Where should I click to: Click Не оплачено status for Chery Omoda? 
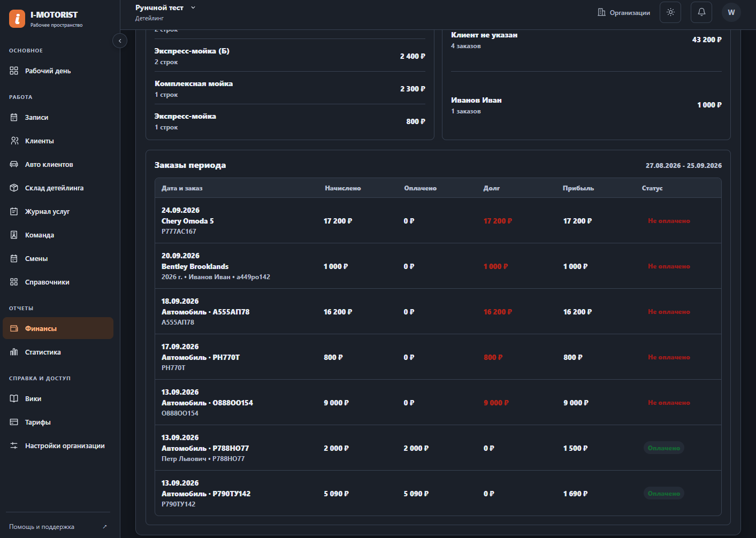[669, 221]
